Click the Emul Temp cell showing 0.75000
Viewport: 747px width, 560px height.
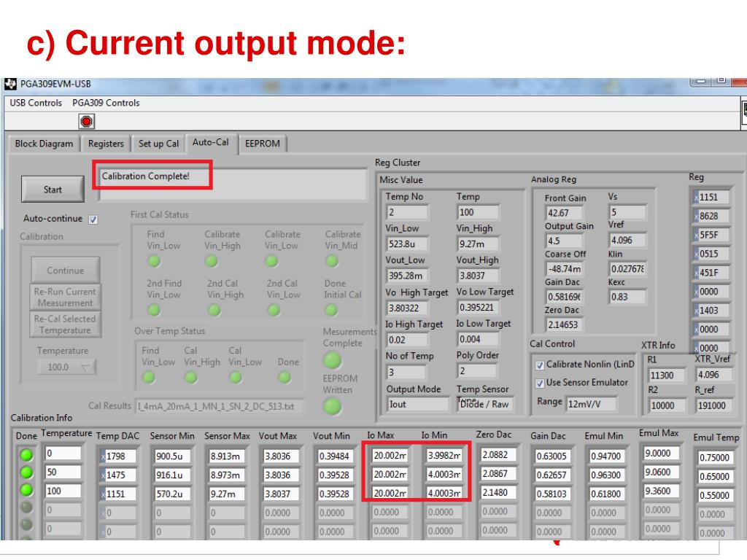click(714, 458)
